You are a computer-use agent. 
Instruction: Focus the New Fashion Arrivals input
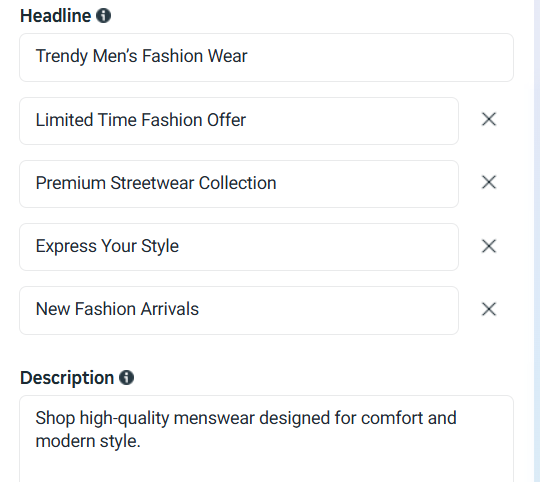coord(239,310)
